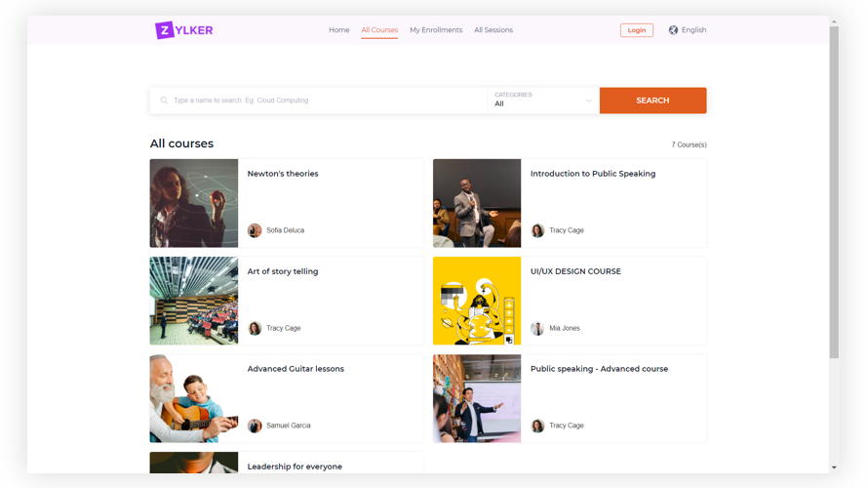Click Tracy Cage's avatar on Art of story telling
The image size is (868, 488).
[255, 328]
